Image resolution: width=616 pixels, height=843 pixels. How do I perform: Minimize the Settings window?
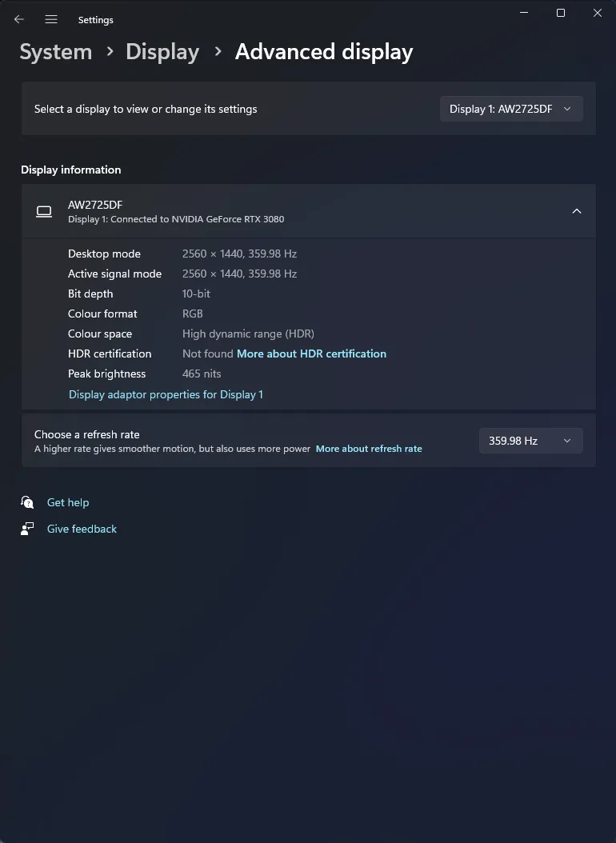524,13
